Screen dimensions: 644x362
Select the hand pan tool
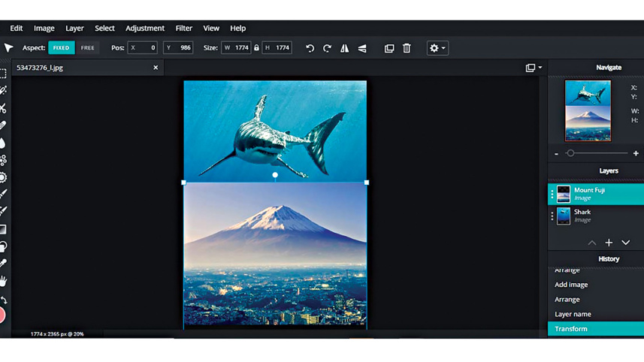[x=4, y=281]
